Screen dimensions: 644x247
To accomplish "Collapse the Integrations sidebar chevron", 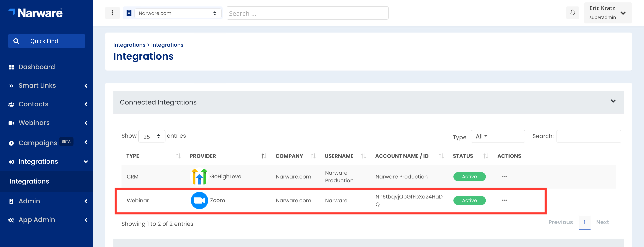I will [x=86, y=162].
